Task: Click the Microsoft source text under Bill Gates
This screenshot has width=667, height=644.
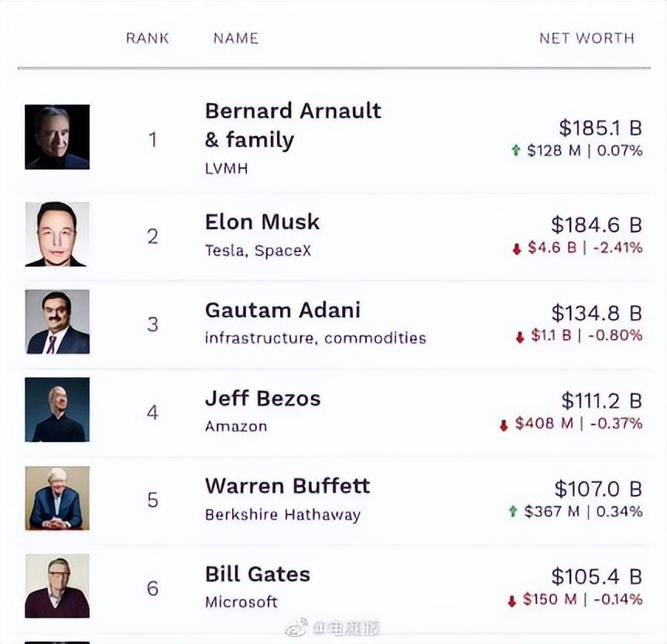Action: tap(241, 602)
